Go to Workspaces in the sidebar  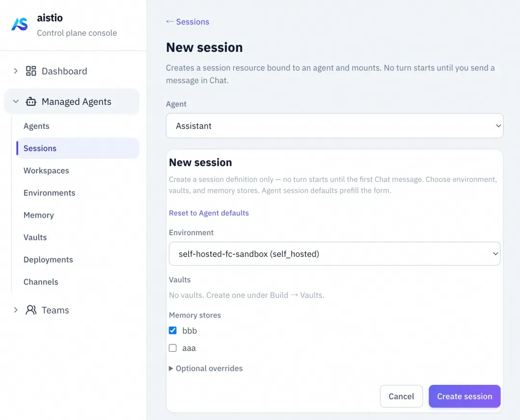click(x=46, y=170)
